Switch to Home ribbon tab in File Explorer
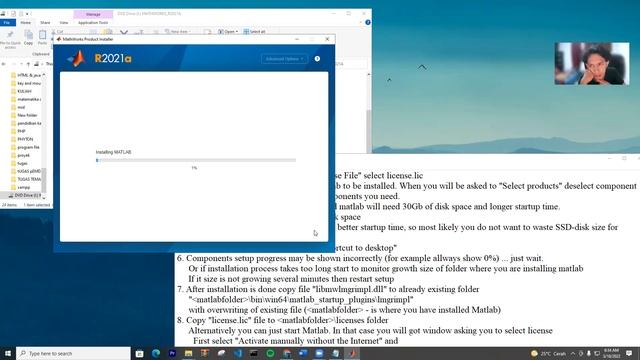 [x=25, y=22]
